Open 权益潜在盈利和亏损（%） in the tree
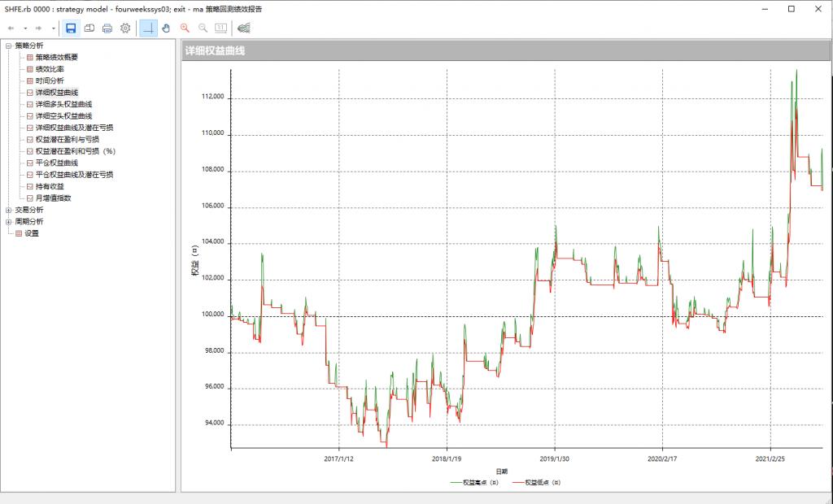The height and width of the screenshot is (504, 833). pos(76,151)
